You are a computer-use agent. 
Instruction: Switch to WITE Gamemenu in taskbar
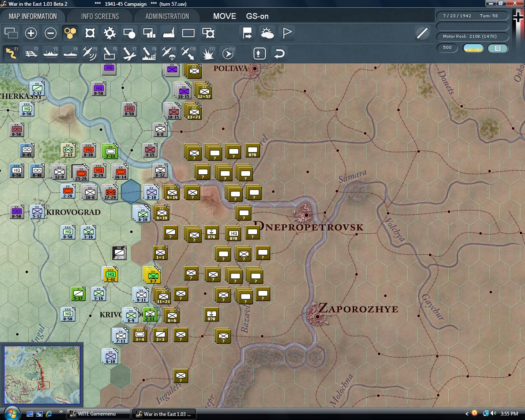click(98, 414)
